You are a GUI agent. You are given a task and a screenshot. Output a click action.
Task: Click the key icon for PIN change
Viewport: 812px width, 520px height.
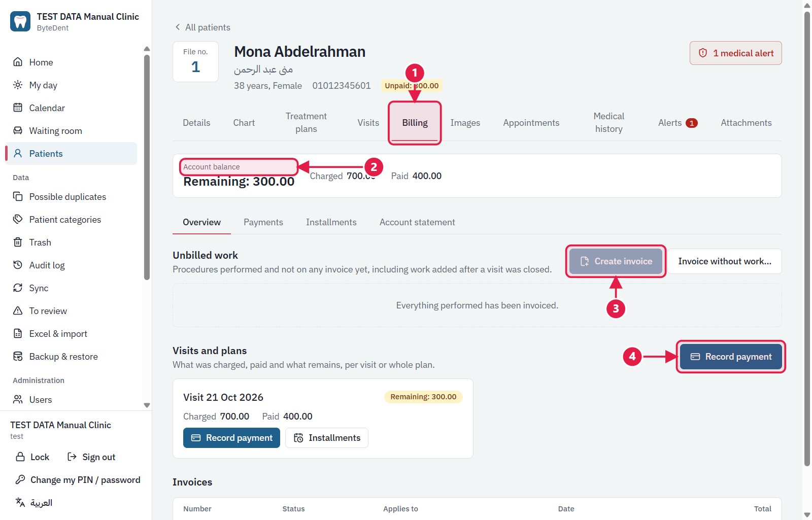coord(20,479)
